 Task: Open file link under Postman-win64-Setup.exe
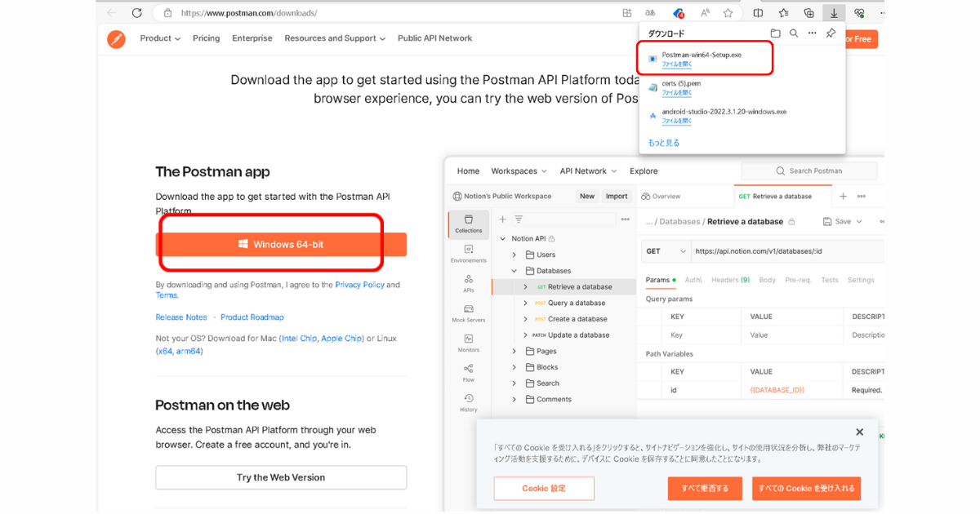676,64
